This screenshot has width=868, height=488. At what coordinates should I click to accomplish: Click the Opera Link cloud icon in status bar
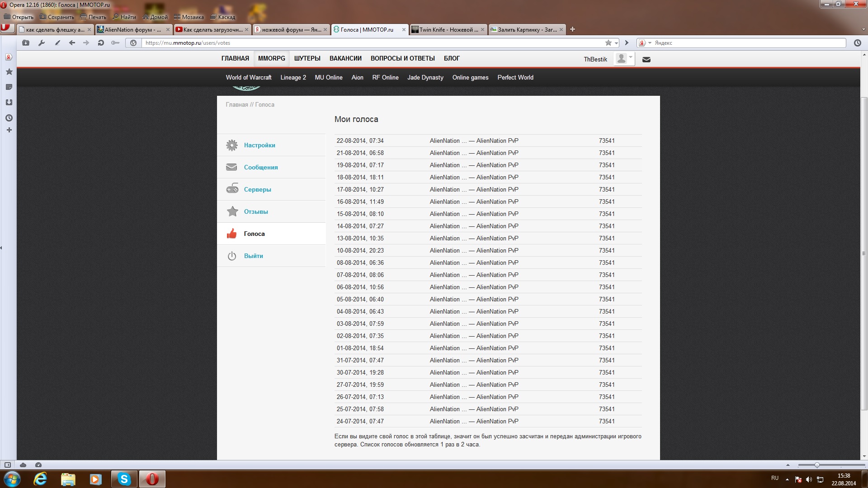click(x=23, y=465)
